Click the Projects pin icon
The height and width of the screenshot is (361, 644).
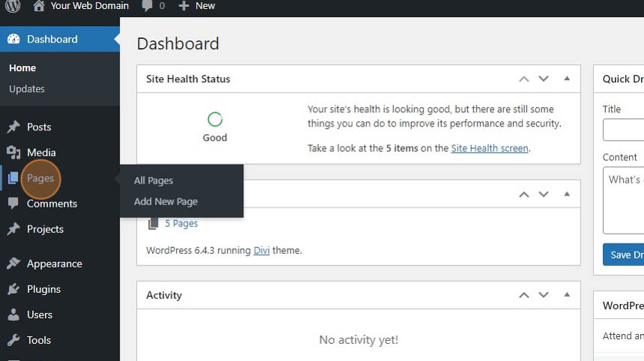coord(13,228)
